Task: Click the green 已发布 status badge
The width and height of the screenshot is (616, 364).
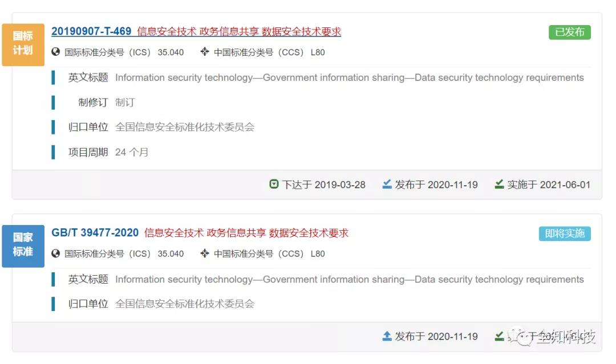Action: [570, 32]
